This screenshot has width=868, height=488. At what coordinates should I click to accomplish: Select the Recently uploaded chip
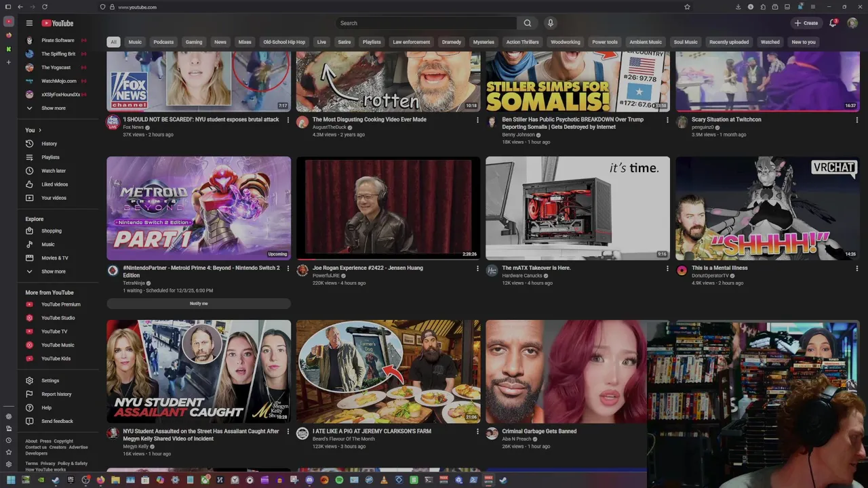coord(729,42)
